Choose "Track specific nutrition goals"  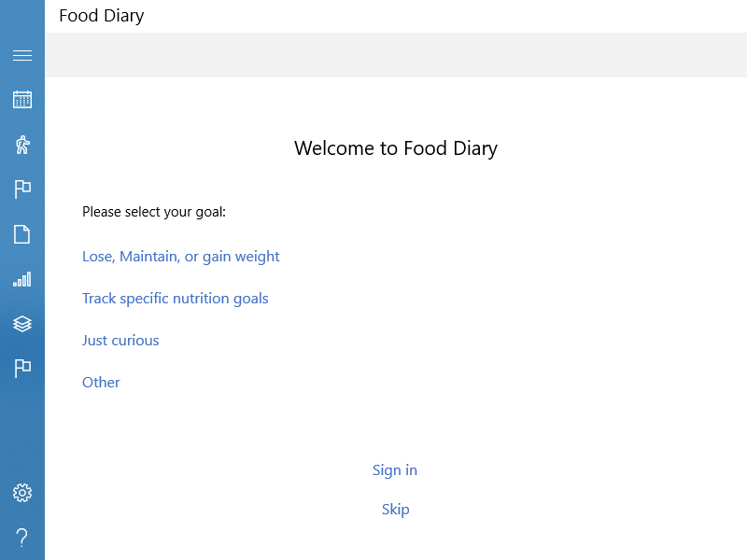tap(176, 299)
